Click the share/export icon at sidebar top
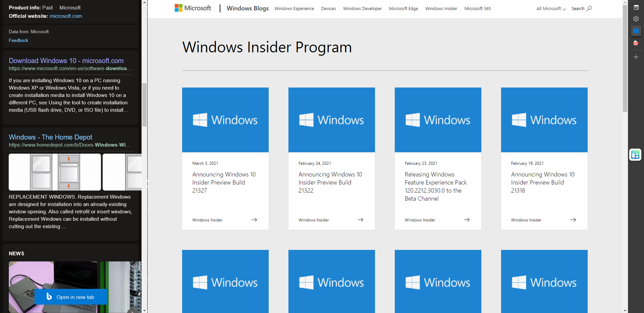 [x=636, y=7]
